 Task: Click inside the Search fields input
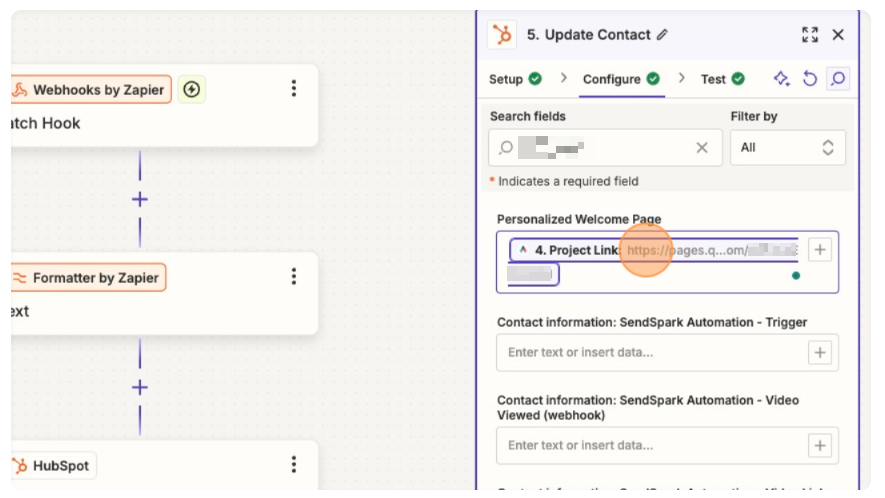(605, 147)
